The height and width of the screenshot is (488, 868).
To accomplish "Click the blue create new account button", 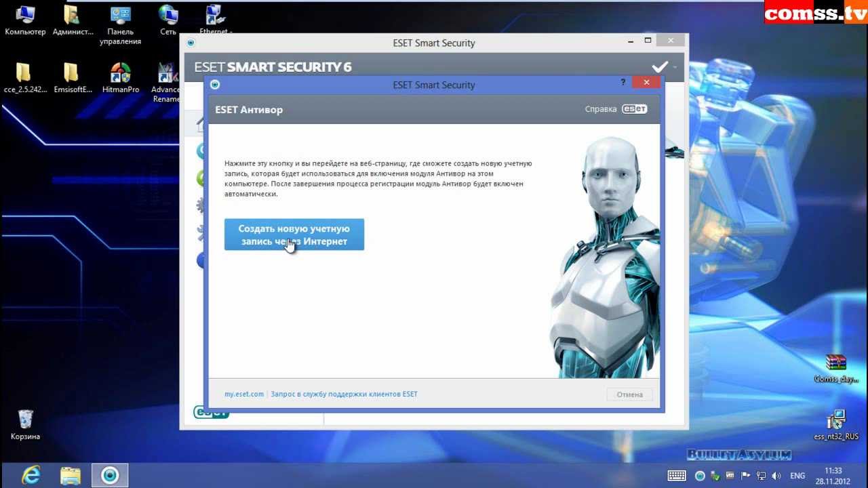I will point(294,235).
